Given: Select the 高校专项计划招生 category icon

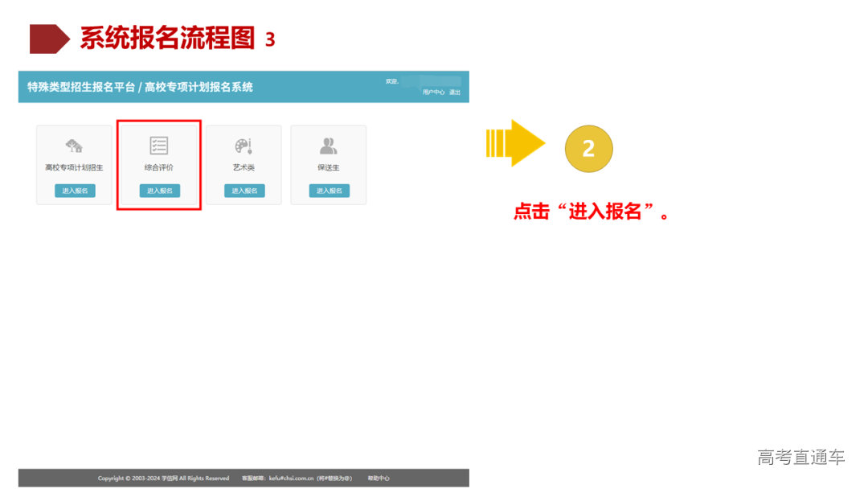Looking at the screenshot, I should (75, 145).
